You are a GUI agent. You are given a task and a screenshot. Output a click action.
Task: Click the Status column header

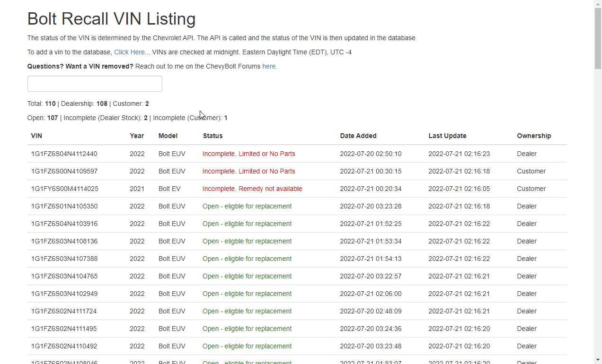pyautogui.click(x=212, y=136)
